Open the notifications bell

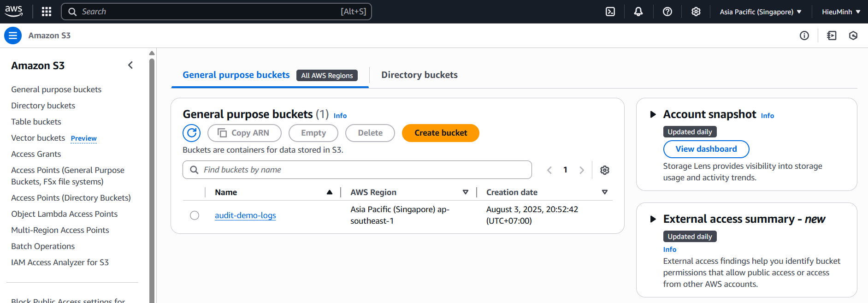[638, 12]
